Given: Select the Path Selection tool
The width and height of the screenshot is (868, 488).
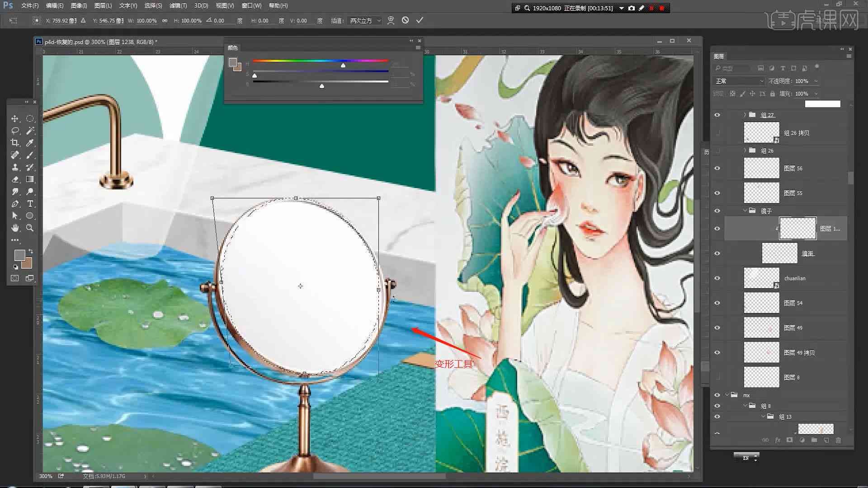Looking at the screenshot, I should click(x=15, y=216).
